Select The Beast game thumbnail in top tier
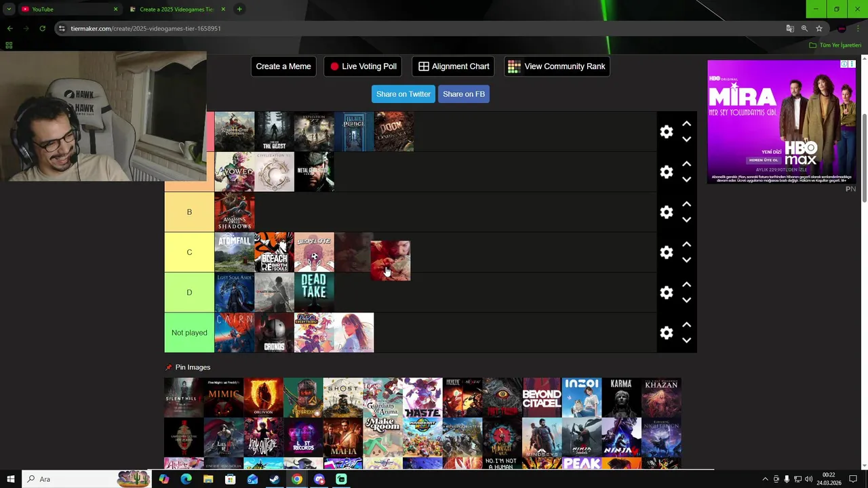The image size is (868, 488). (274, 131)
